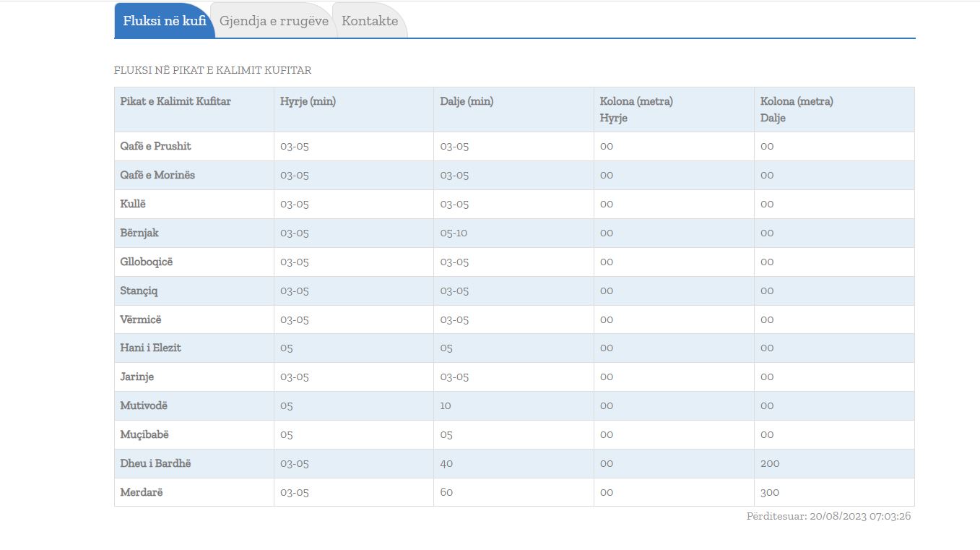Viewport: 980px width, 550px height.
Task: Select the Mutivodë row name
Action: 144,405
